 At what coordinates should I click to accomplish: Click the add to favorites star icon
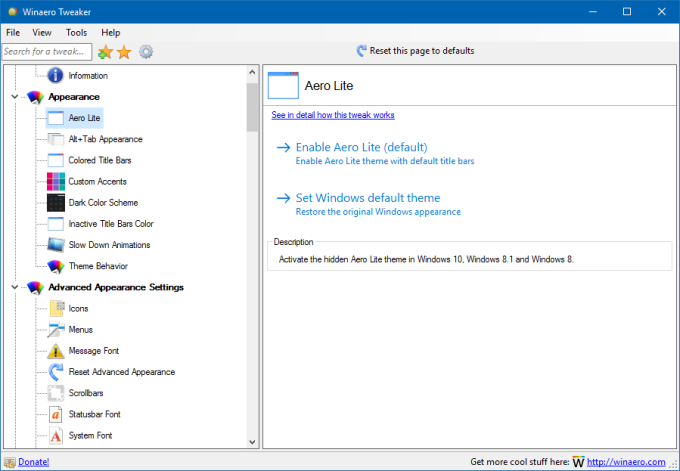pyautogui.click(x=105, y=51)
